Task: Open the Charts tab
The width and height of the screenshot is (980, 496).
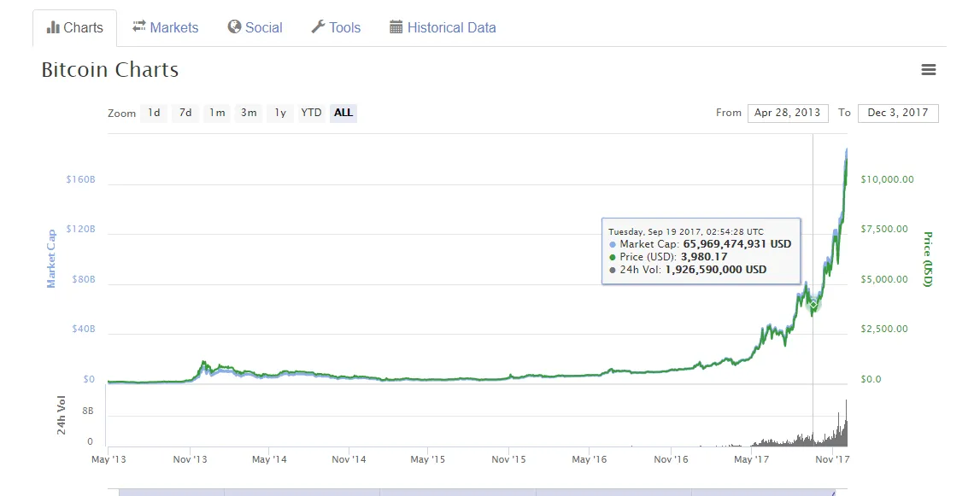Action: [75, 27]
